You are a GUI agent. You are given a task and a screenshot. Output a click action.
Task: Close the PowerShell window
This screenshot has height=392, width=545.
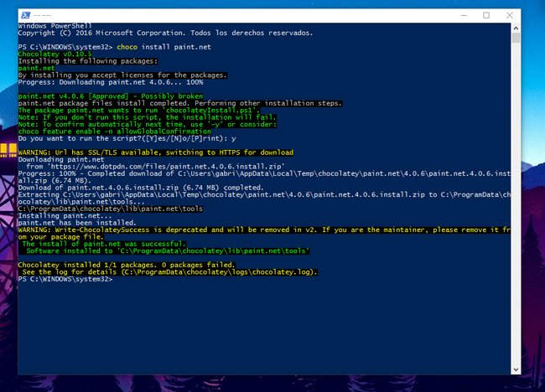510,15
